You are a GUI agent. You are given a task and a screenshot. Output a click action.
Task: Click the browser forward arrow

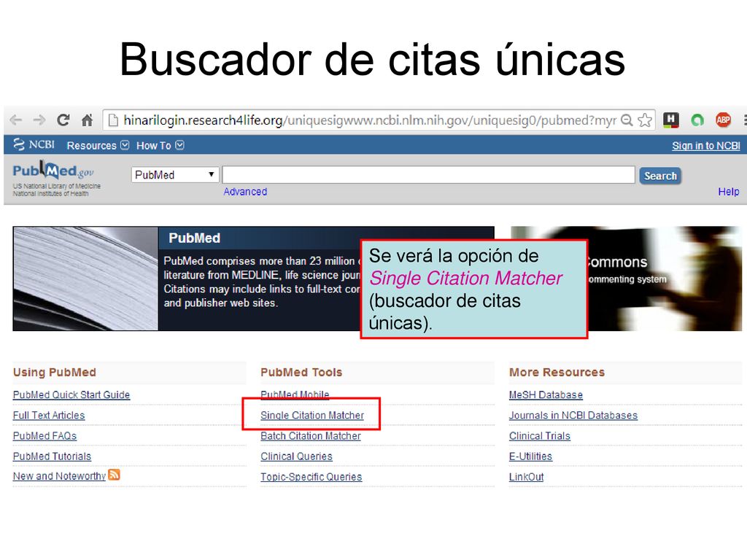pos(39,120)
